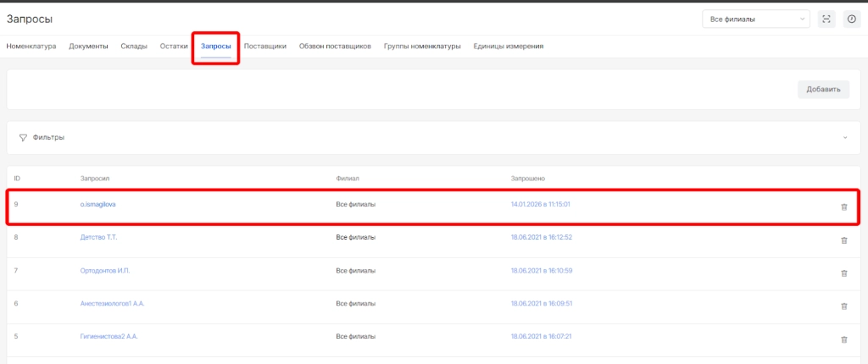Viewport: 868px width, 364px height.
Task: Click the Детство Т.Т. requester link
Action: coord(98,237)
